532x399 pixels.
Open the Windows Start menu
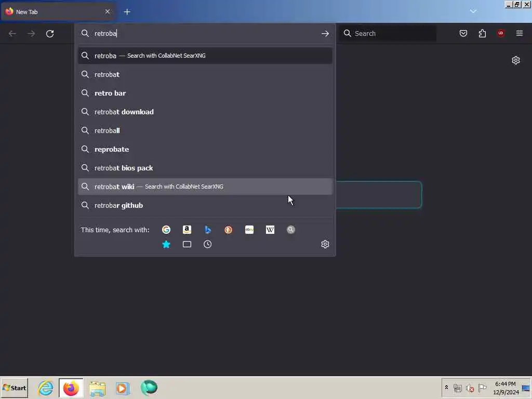(x=14, y=388)
